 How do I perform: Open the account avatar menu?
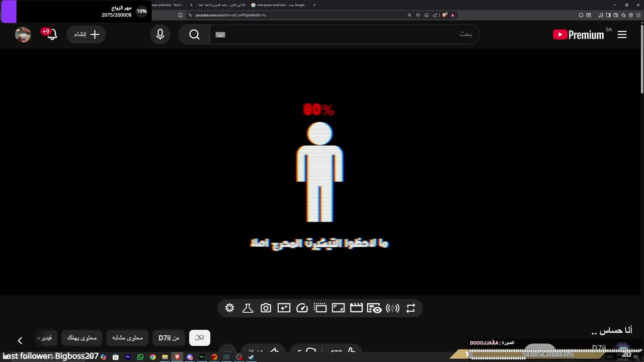(23, 35)
